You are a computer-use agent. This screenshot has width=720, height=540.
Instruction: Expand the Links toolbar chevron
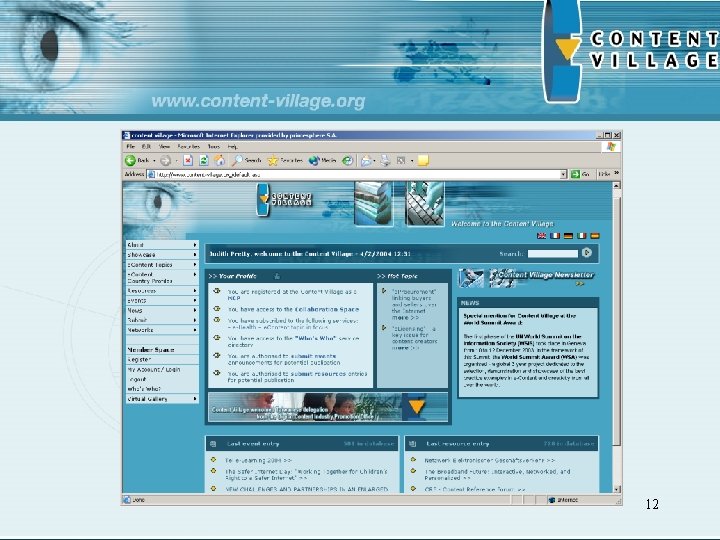[x=616, y=174]
